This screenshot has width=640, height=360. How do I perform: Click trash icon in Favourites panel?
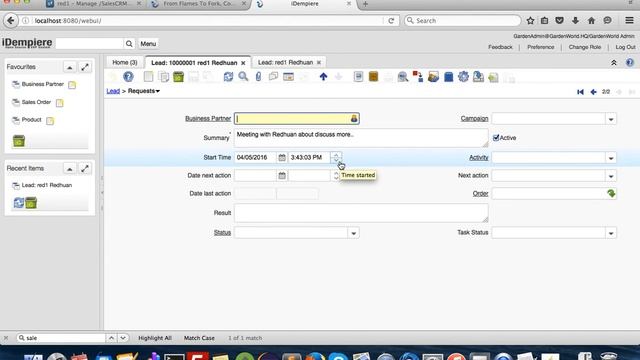19,141
